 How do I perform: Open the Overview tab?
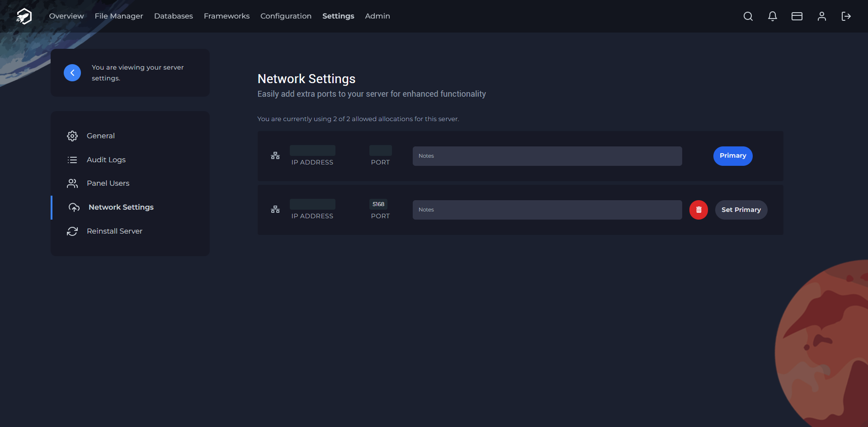tap(66, 16)
